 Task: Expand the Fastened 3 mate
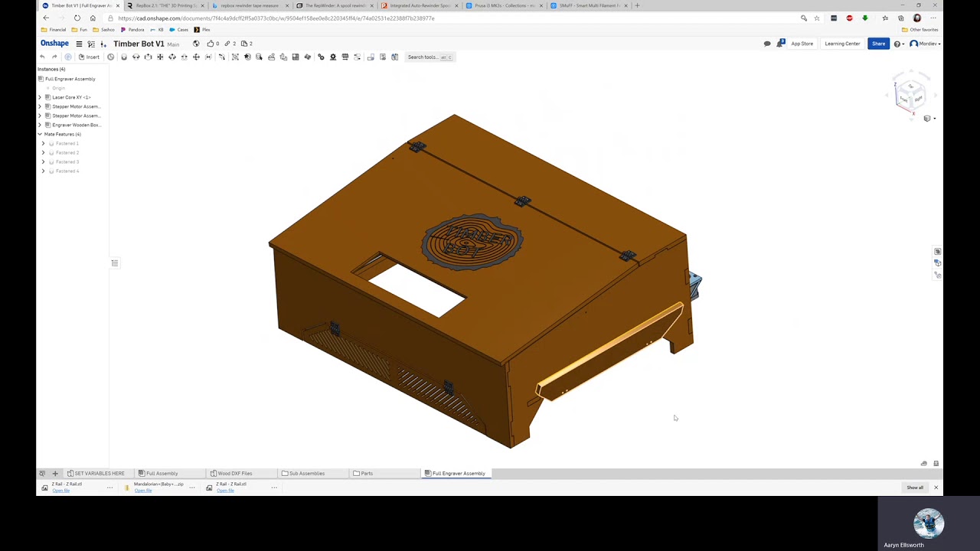click(44, 161)
